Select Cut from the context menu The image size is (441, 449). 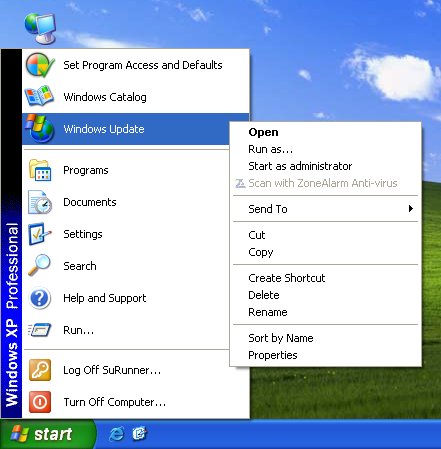tap(325, 235)
